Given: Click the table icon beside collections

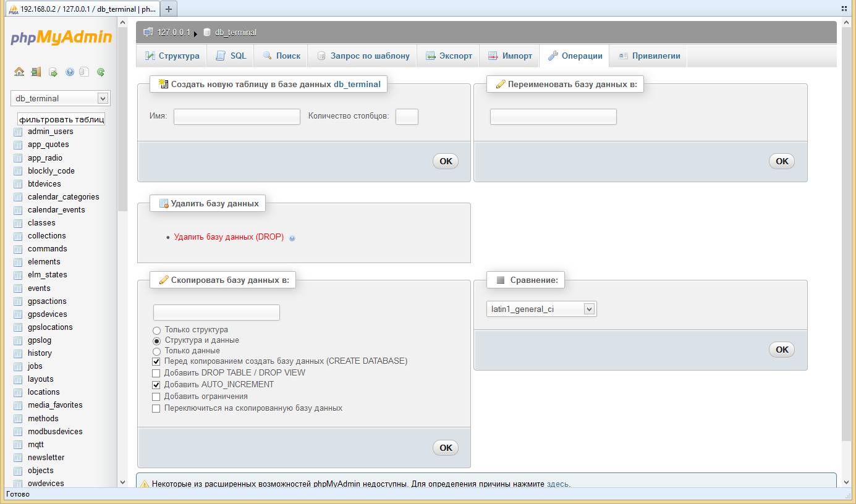Looking at the screenshot, I should [x=18, y=236].
